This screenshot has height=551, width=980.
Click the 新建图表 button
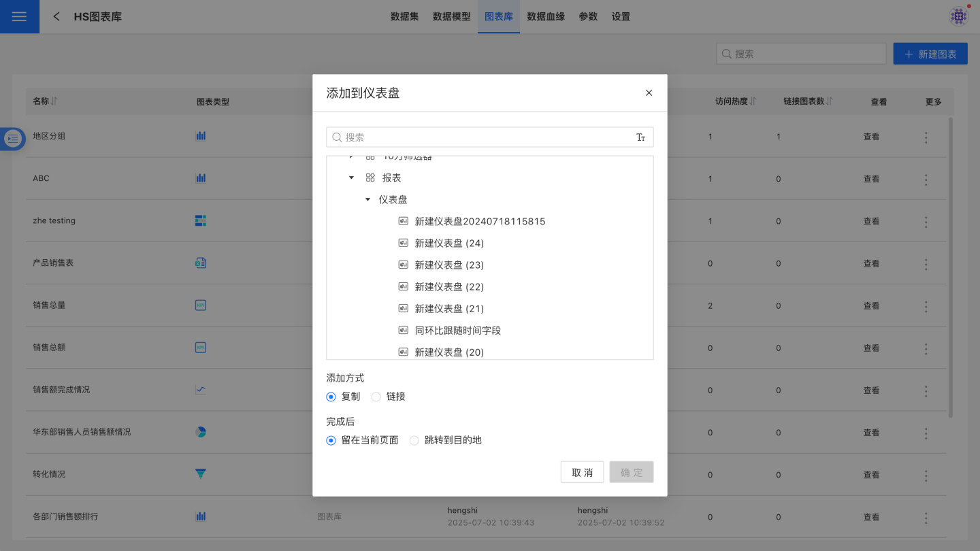coord(930,54)
